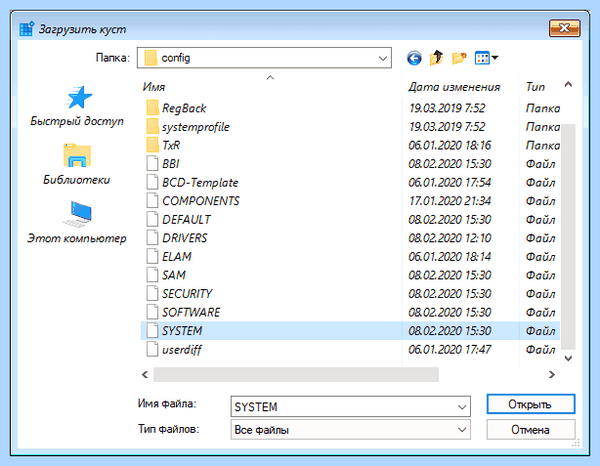Viewport: 600px width, 466px height.
Task: Expand the Имя файла dropdown arrow
Action: coord(462,407)
